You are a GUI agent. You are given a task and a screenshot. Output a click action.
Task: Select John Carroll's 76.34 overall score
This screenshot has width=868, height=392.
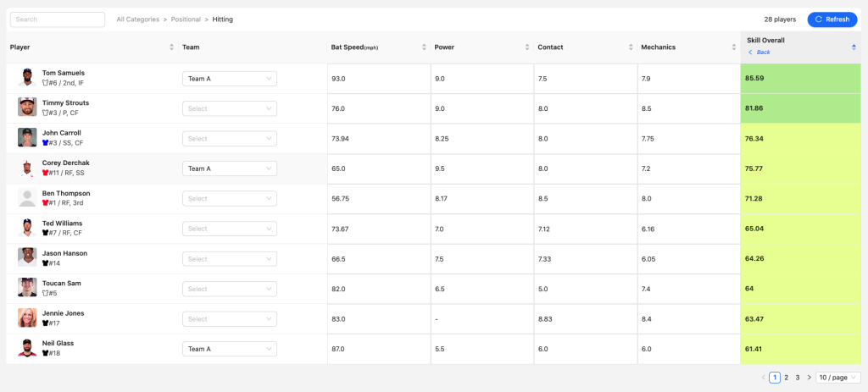pos(754,138)
